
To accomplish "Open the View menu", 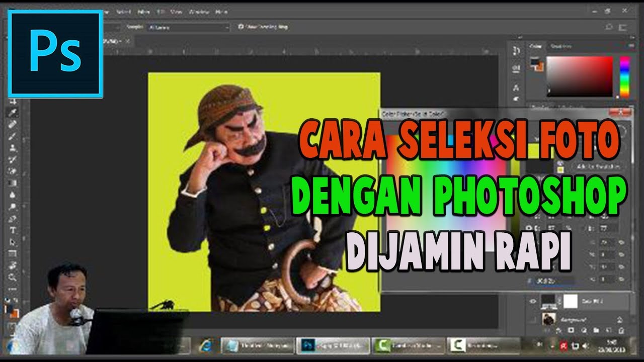I will [176, 12].
